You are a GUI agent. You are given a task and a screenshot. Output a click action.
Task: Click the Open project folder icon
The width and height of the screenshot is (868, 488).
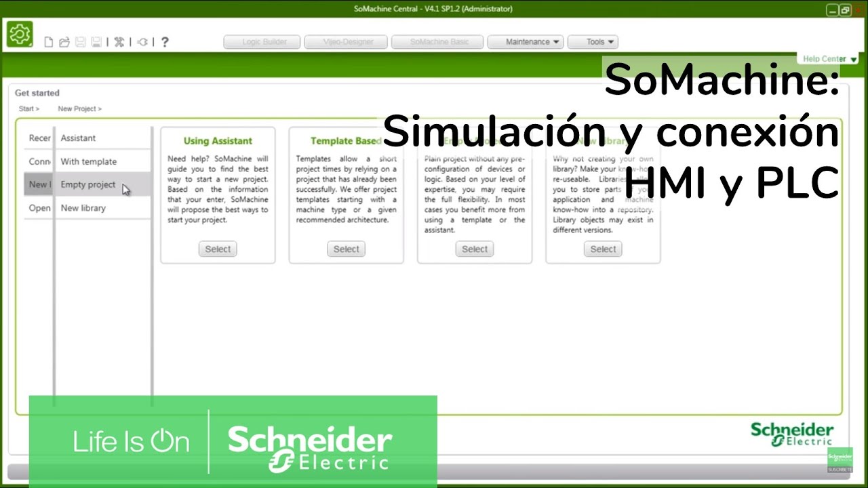[x=64, y=42]
